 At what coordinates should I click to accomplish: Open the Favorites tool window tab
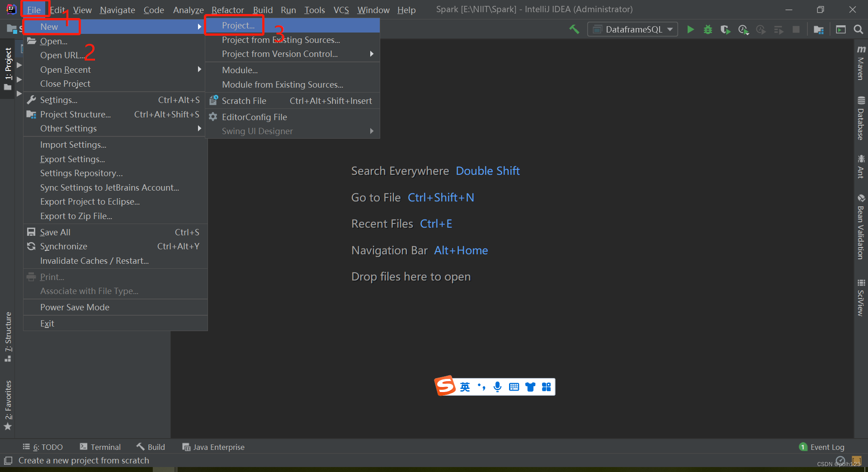pyautogui.click(x=8, y=405)
